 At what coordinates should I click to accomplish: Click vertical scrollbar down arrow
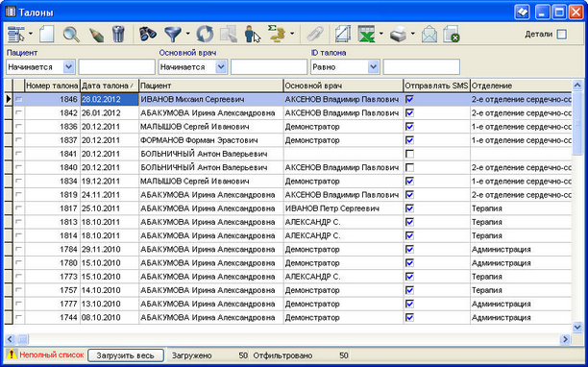coord(577,327)
